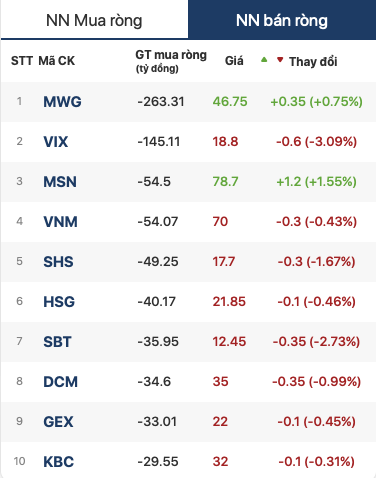Click the red down-arrow sort icon
The width and height of the screenshot is (376, 478).
tap(280, 60)
